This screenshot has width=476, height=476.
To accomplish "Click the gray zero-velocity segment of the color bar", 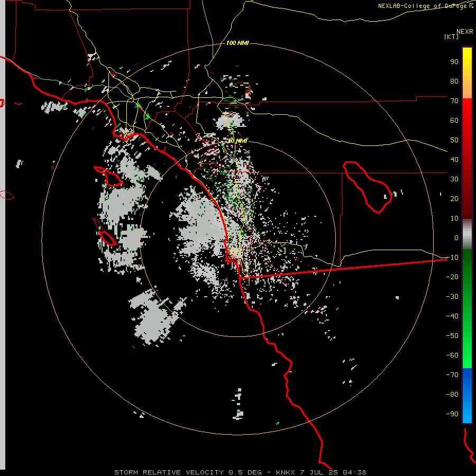I will [x=467, y=234].
